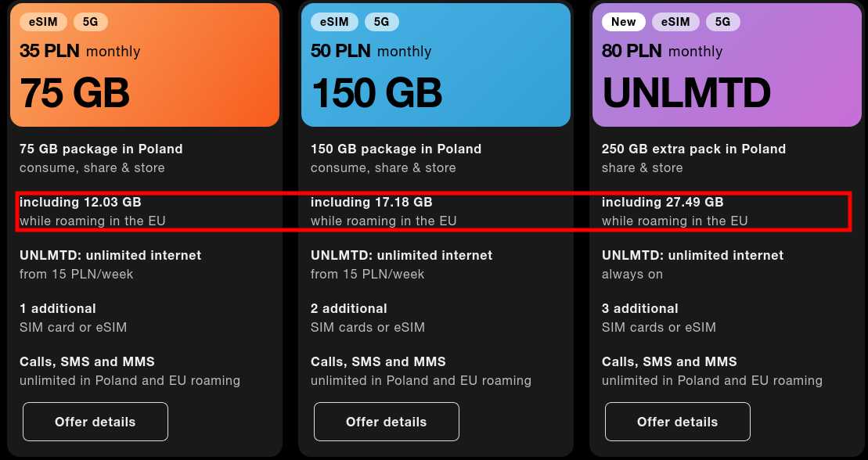
Task: Click the highlighted EU roaming data row
Action: [434, 211]
